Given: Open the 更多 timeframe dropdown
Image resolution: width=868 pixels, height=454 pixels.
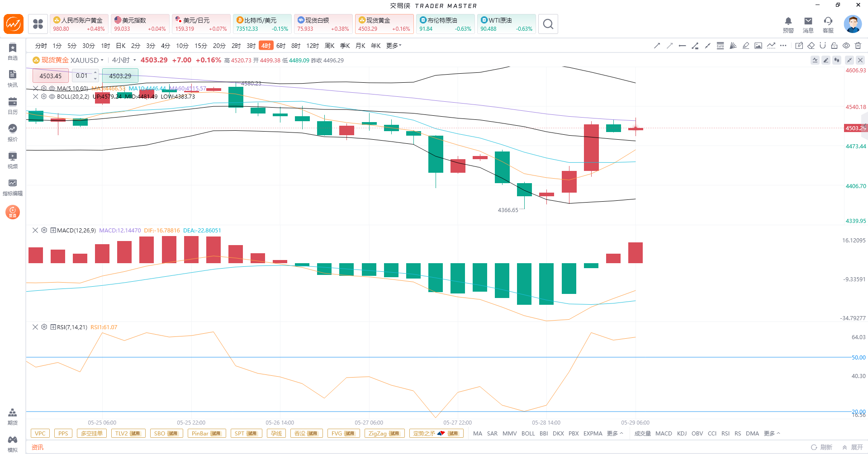Looking at the screenshot, I should pos(394,46).
